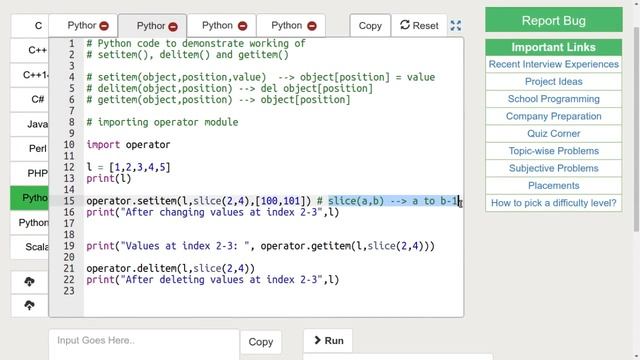640x360 pixels.
Task: Click the 'After deleting values at index 2-3' line
Action: point(213,280)
